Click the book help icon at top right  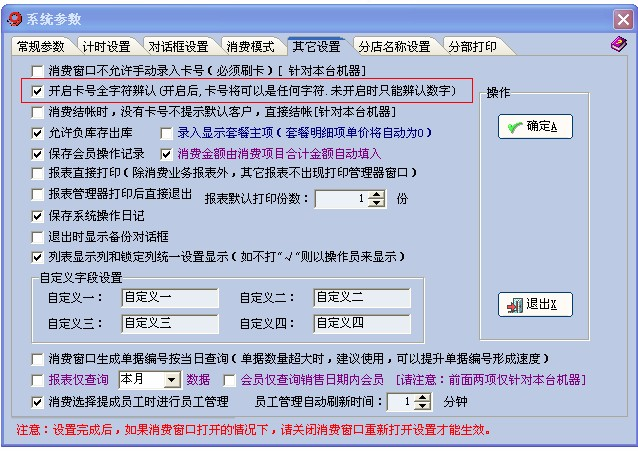click(x=618, y=45)
